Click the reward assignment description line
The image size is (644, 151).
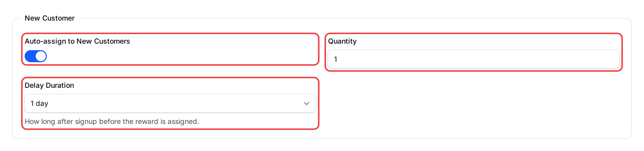(x=112, y=121)
